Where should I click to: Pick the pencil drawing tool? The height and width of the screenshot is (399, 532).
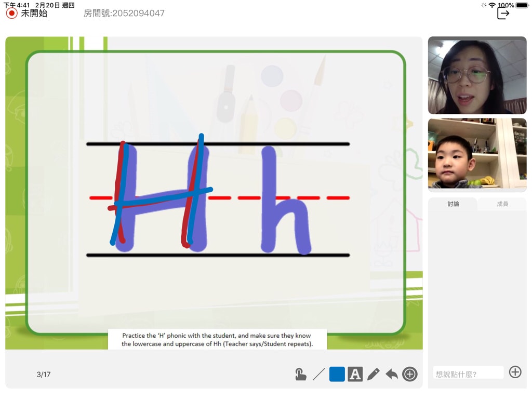click(374, 374)
